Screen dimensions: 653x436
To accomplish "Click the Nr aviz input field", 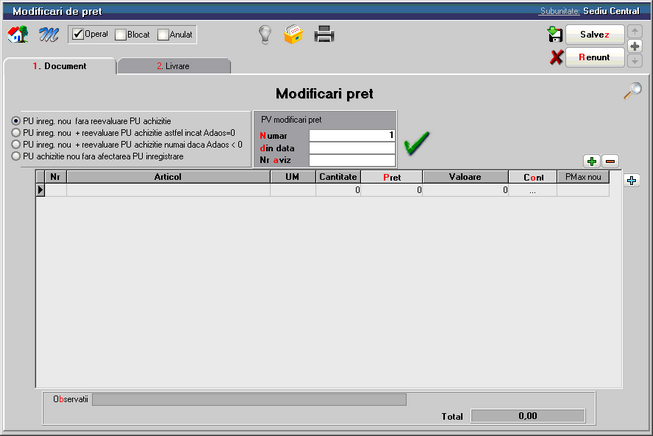I will [x=352, y=160].
